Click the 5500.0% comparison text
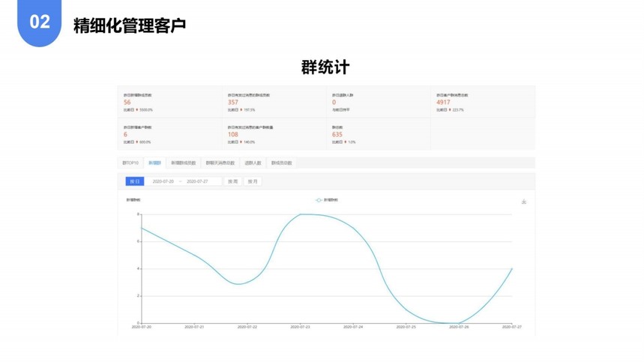This screenshot has height=362, width=644. click(x=145, y=110)
